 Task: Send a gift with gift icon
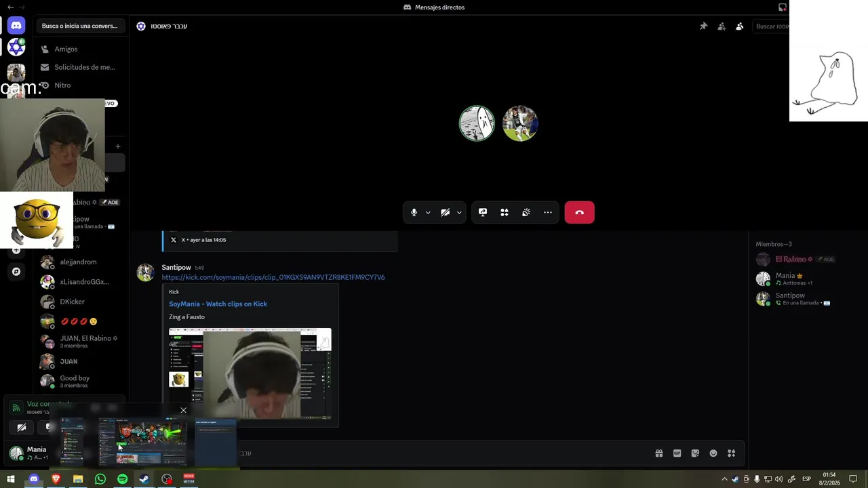coord(658,453)
